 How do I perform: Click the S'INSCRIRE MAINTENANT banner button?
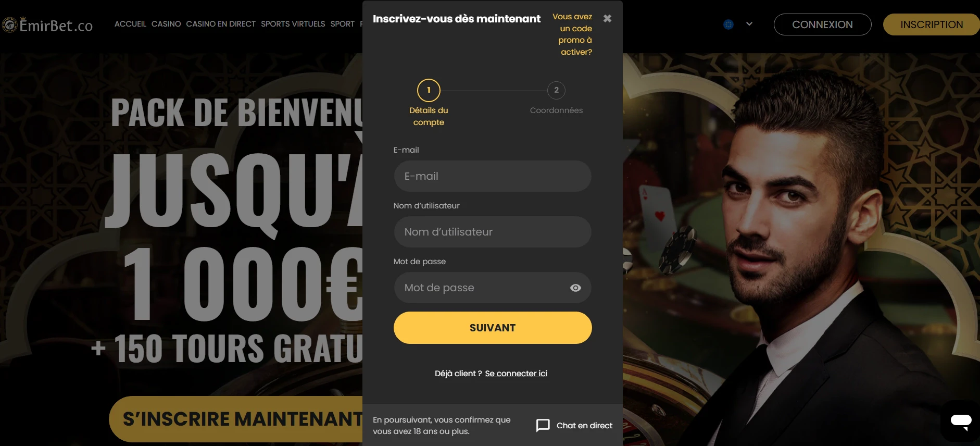[x=236, y=419]
